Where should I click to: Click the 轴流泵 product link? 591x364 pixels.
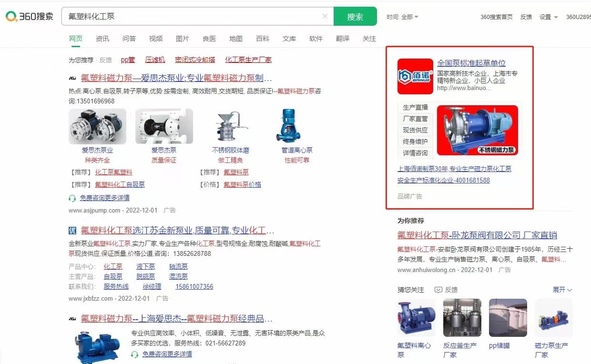[178, 266]
